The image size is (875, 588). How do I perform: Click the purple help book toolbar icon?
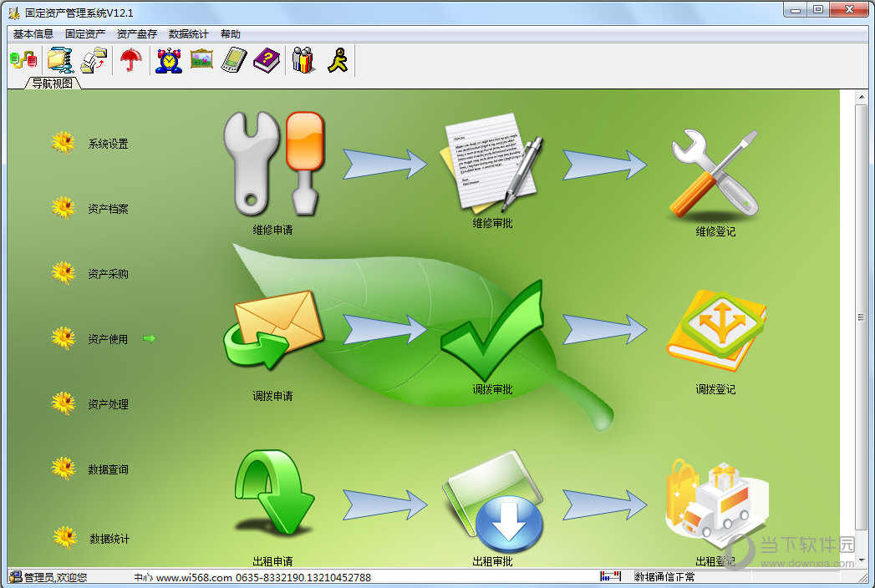[x=267, y=59]
